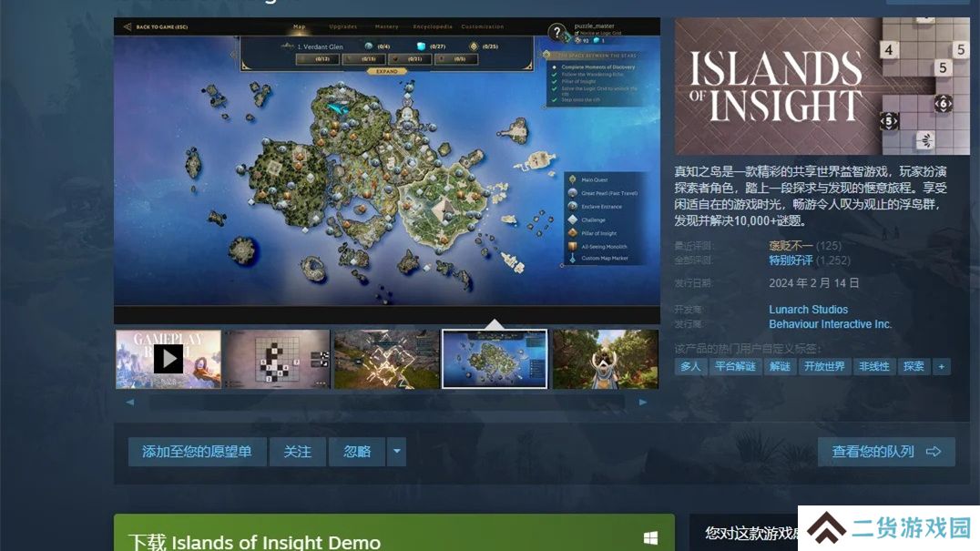Select the Customization tab in game screenshot
Image resolution: width=980 pixels, height=551 pixels.
pyautogui.click(x=483, y=26)
